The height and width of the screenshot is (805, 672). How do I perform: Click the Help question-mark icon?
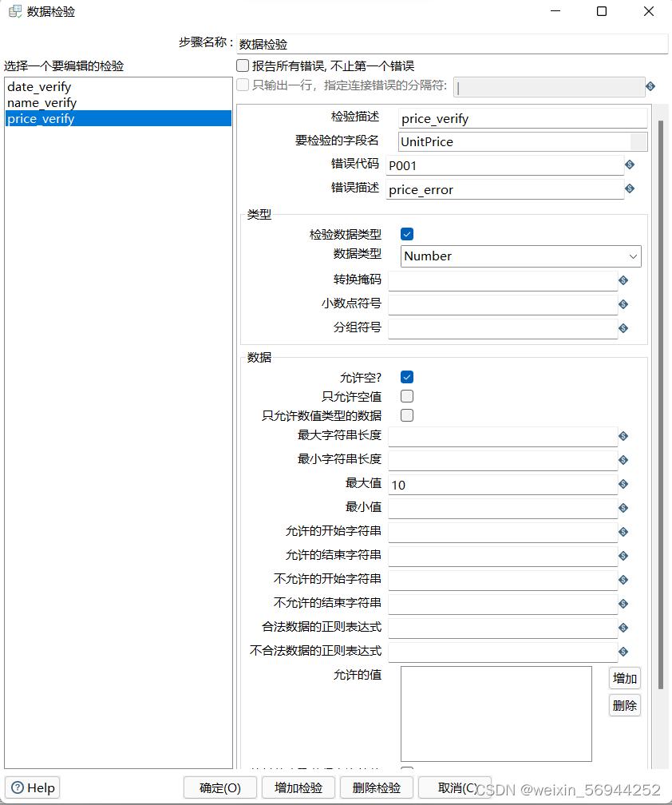(x=18, y=787)
